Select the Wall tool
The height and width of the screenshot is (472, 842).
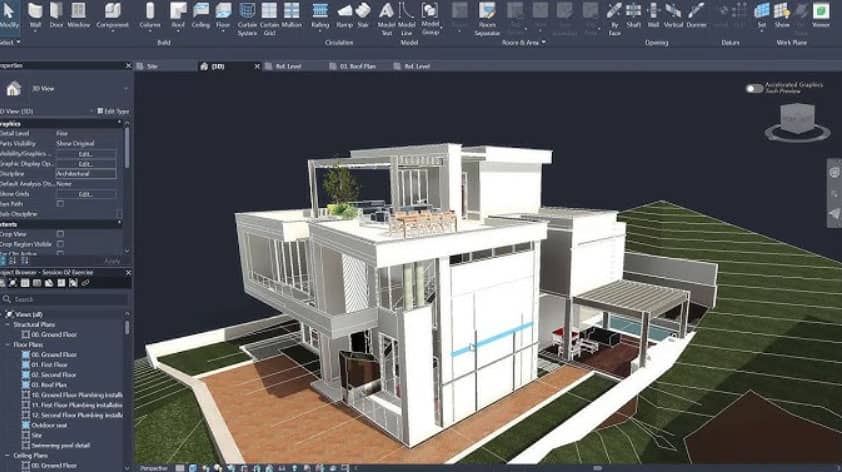click(x=35, y=15)
